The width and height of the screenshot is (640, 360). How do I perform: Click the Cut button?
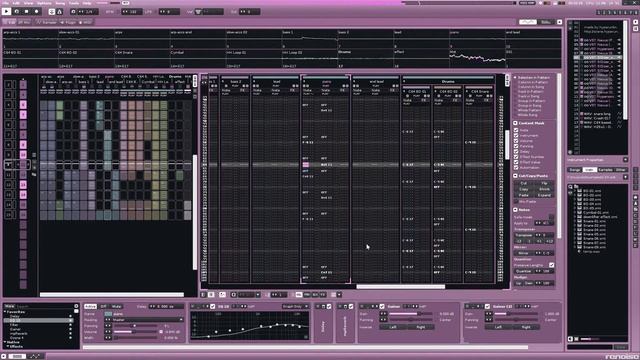pos(524,184)
